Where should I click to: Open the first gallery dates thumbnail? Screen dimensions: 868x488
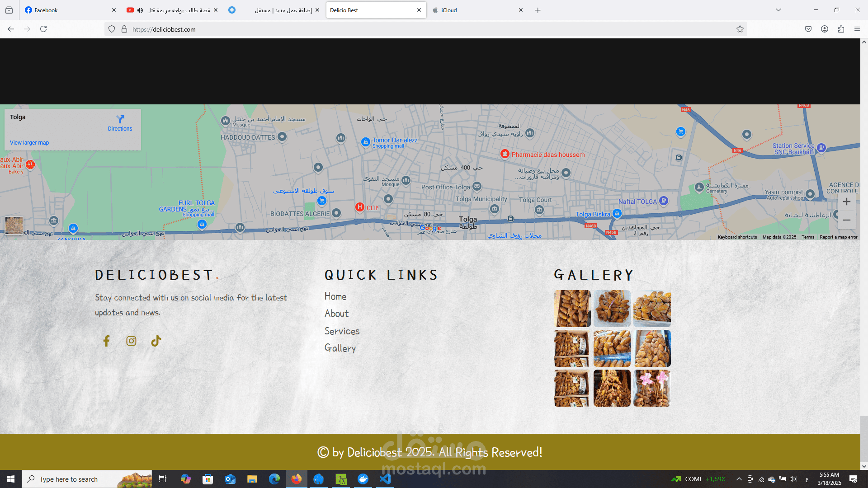(x=572, y=309)
